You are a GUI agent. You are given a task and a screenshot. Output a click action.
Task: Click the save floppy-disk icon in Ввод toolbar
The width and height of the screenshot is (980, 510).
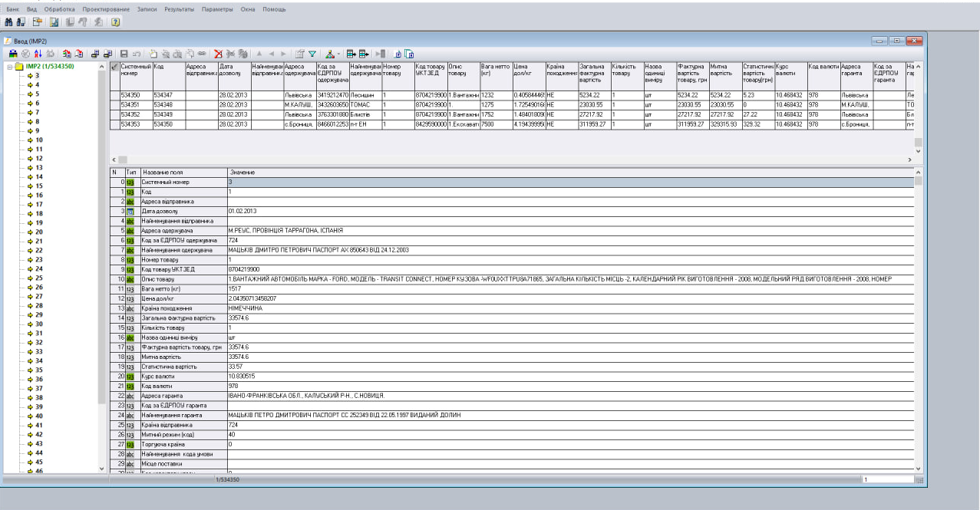124,54
